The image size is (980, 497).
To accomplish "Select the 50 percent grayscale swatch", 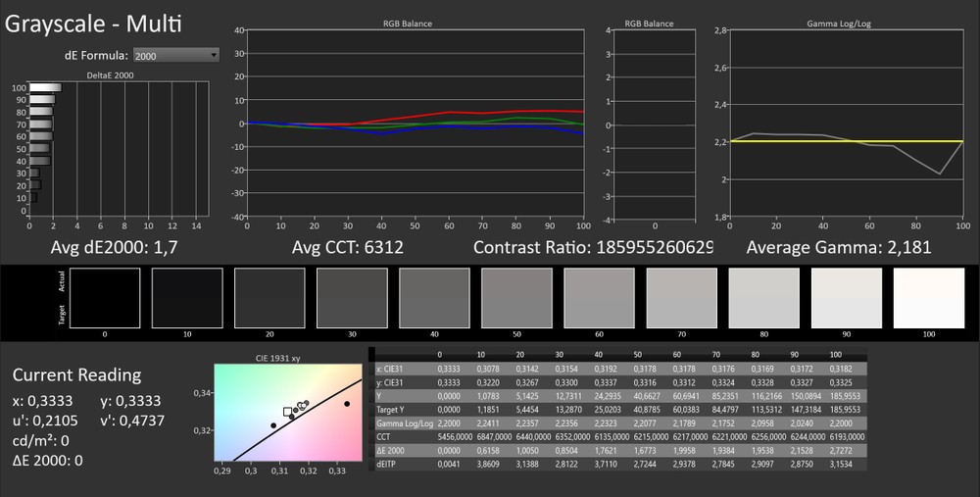I will pos(514,298).
